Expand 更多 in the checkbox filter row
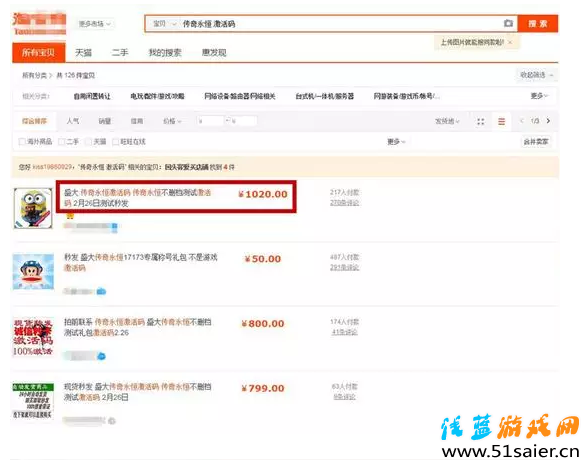 [x=396, y=142]
